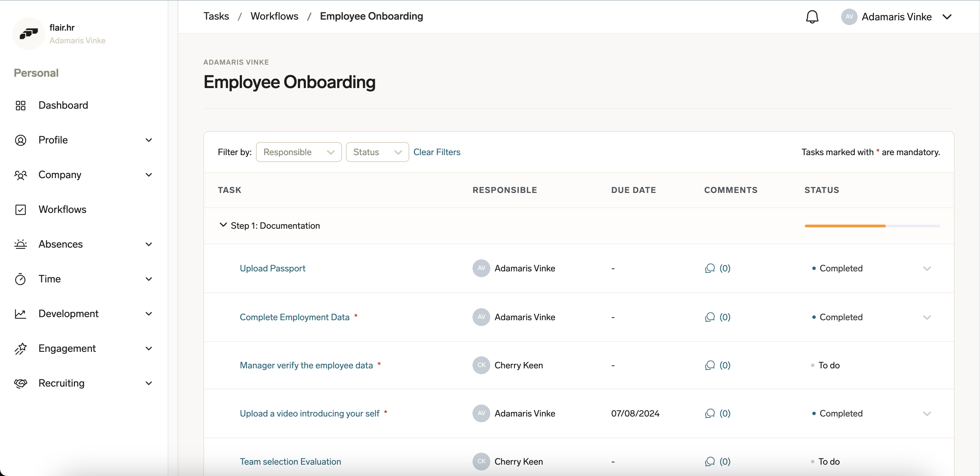Open Workflows via its checkbox icon

pos(21,209)
